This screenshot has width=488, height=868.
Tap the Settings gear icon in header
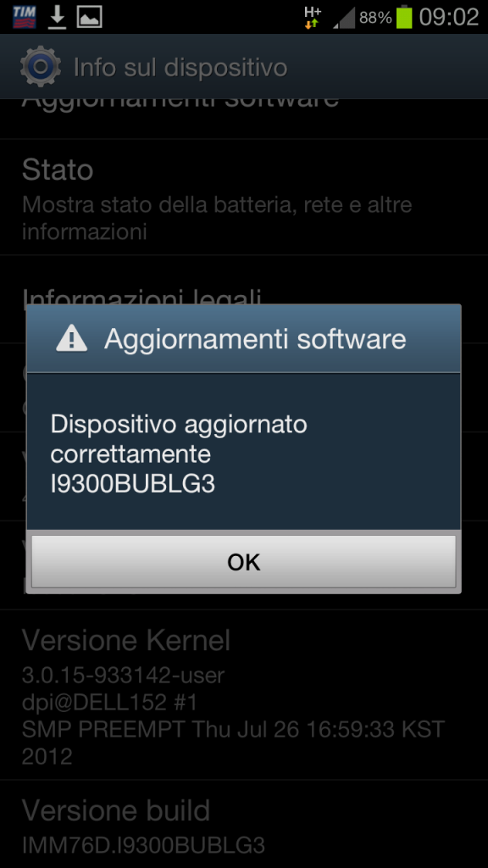pyautogui.click(x=41, y=66)
